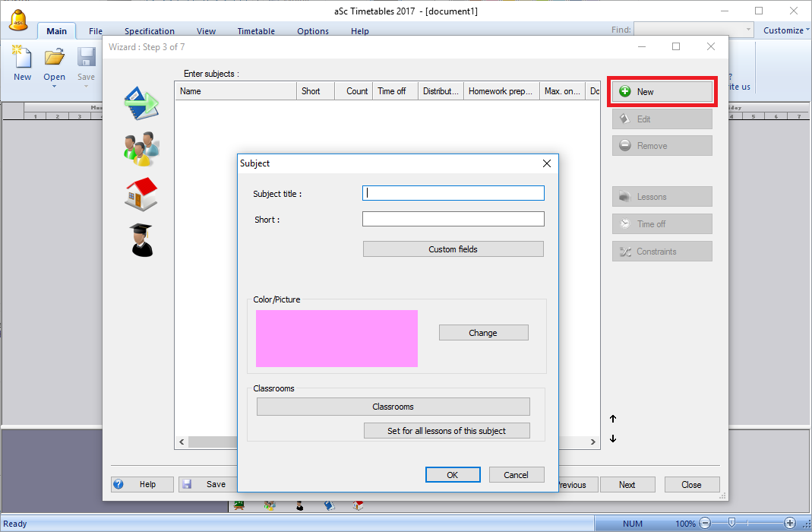Screen dimensions: 812x532
Task: Expand the Open button dropdown arrow
Action: (x=55, y=87)
